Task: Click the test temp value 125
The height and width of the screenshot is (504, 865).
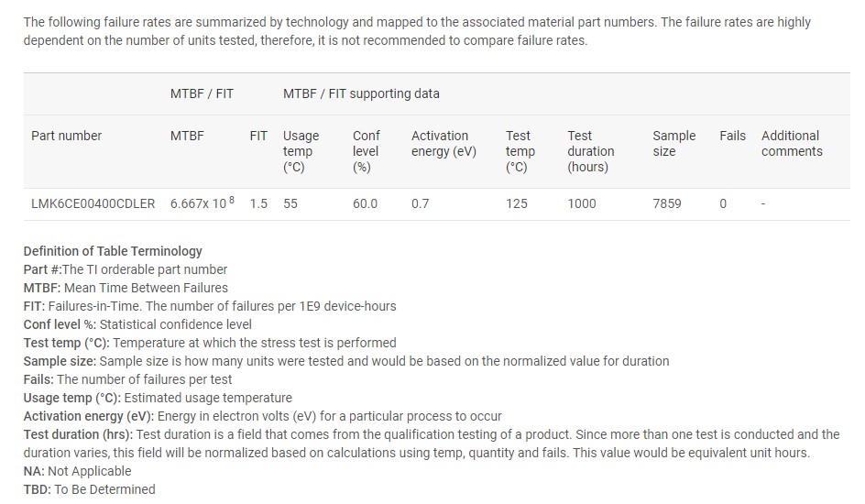Action: 516,203
